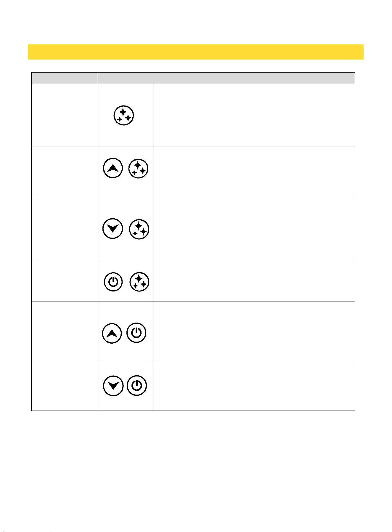Click the yellow banner at the page top

196,52
